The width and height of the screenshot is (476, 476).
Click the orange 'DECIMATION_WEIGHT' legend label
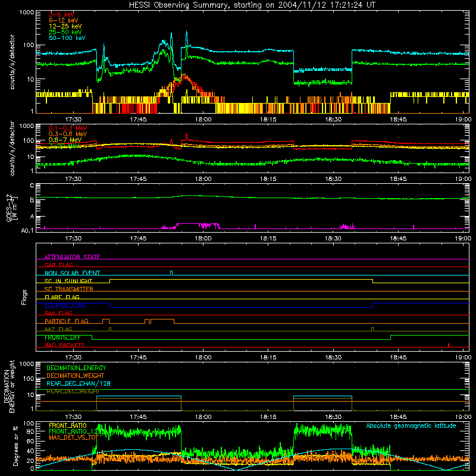click(x=76, y=375)
